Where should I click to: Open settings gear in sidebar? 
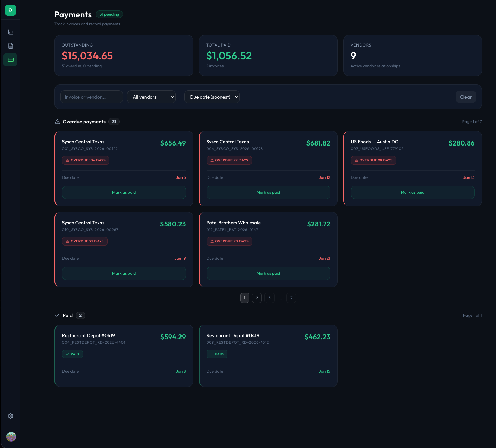pos(11,416)
